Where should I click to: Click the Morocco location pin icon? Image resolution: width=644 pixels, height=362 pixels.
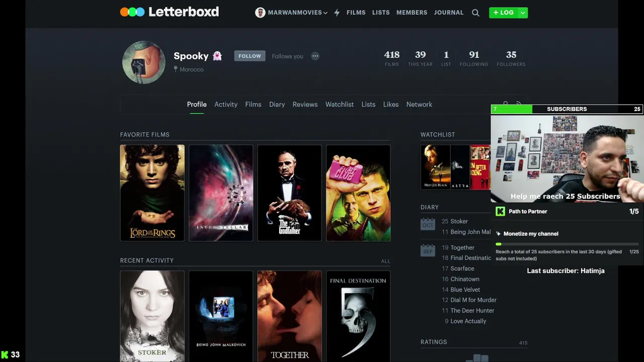(176, 69)
